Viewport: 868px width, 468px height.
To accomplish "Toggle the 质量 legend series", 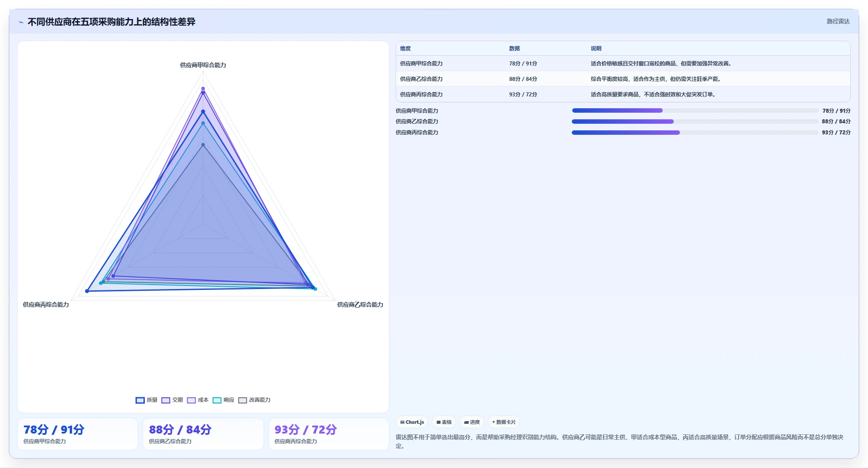I will pos(147,400).
